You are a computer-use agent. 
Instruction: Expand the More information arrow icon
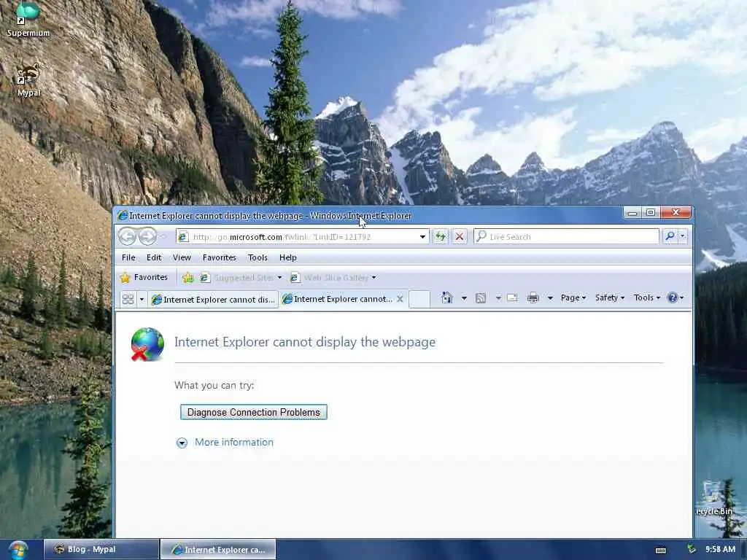(x=182, y=443)
